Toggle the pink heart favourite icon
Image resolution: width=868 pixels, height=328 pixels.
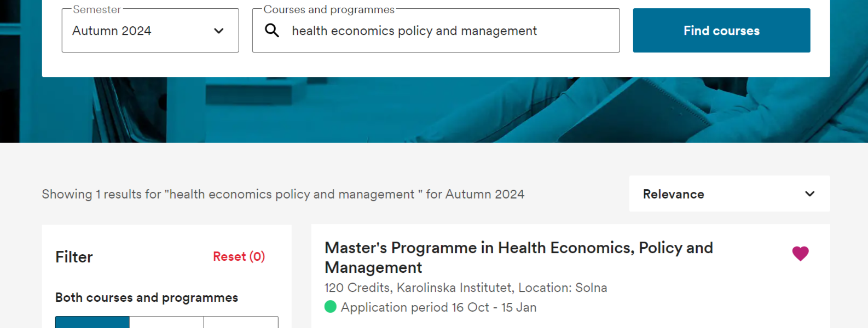(x=800, y=253)
